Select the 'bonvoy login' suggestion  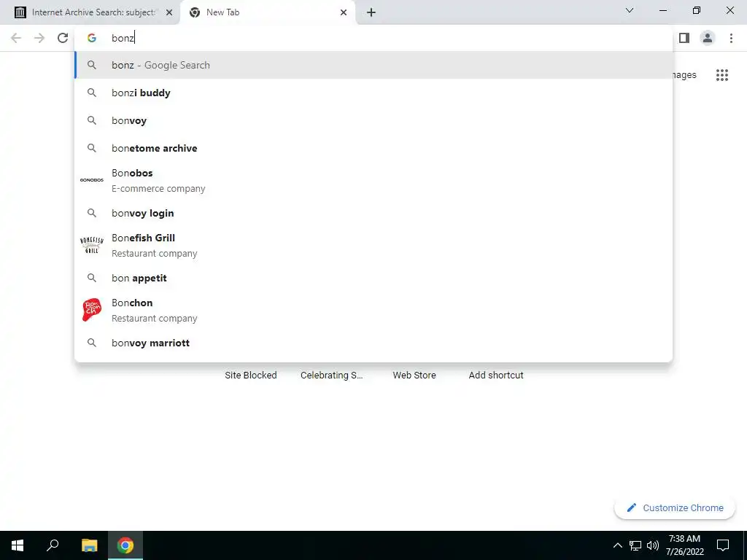pos(373,213)
